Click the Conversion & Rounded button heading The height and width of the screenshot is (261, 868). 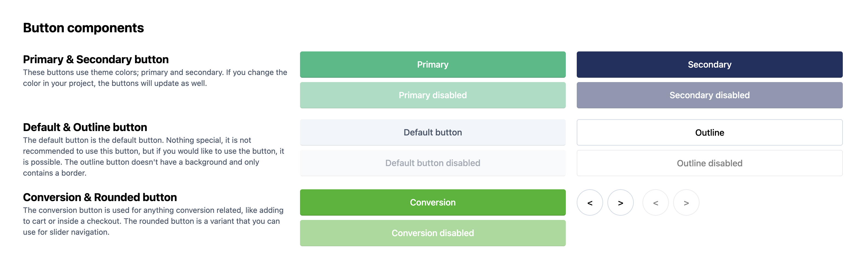coord(100,198)
